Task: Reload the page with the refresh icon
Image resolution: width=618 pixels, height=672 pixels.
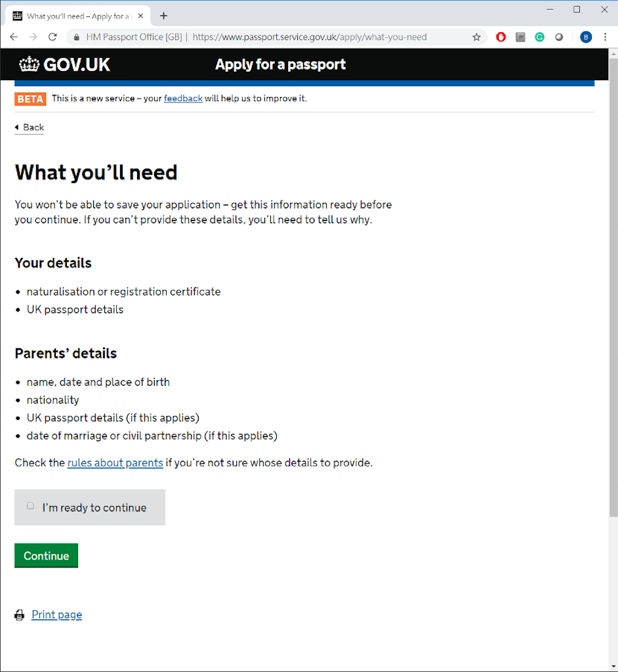Action: pyautogui.click(x=52, y=37)
